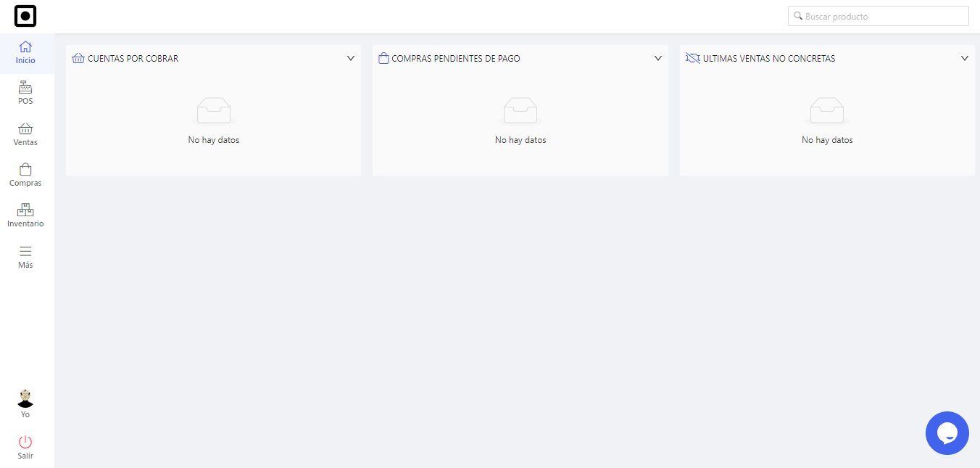Open Inventario boxes icon
The height and width of the screenshot is (468, 980).
[x=25, y=210]
